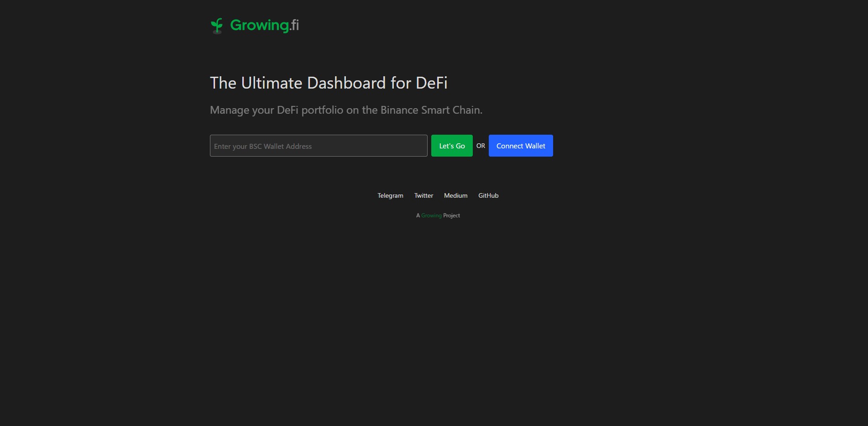Open the GitHub footer link
The width and height of the screenshot is (868, 426).
click(488, 195)
